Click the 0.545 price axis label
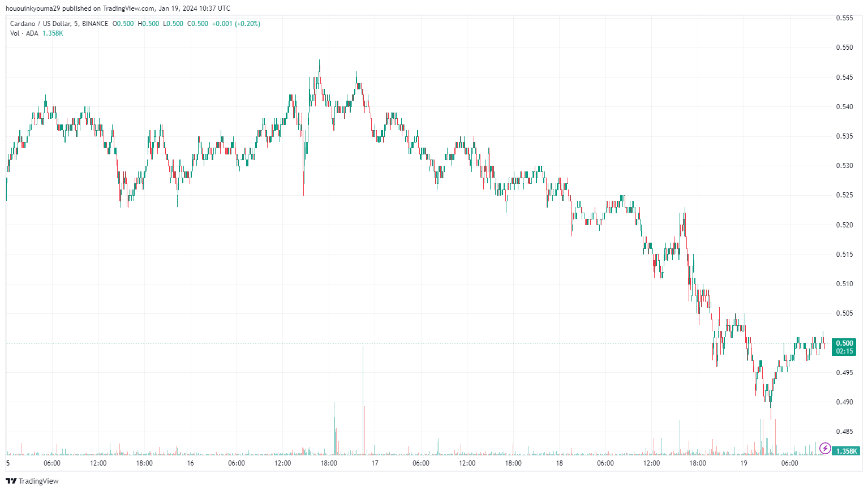 pyautogui.click(x=845, y=77)
